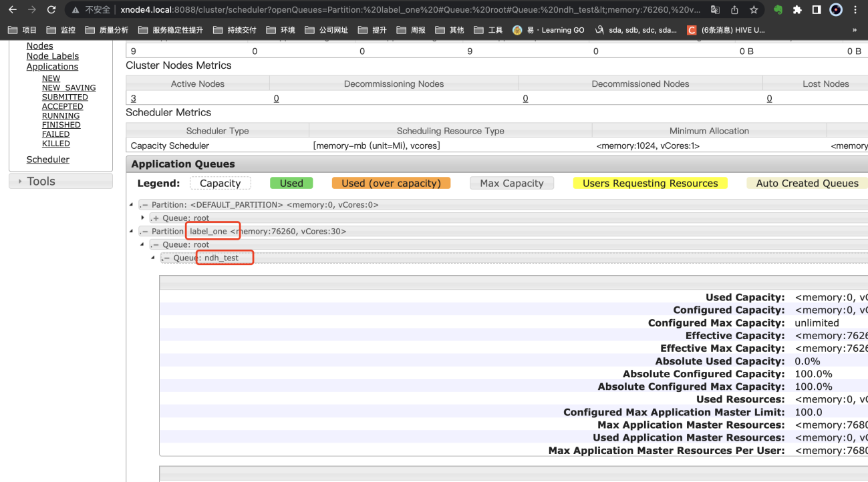The width and height of the screenshot is (868, 482).
Task: Open the 环境 bookmark folder
Action: pyautogui.click(x=280, y=30)
